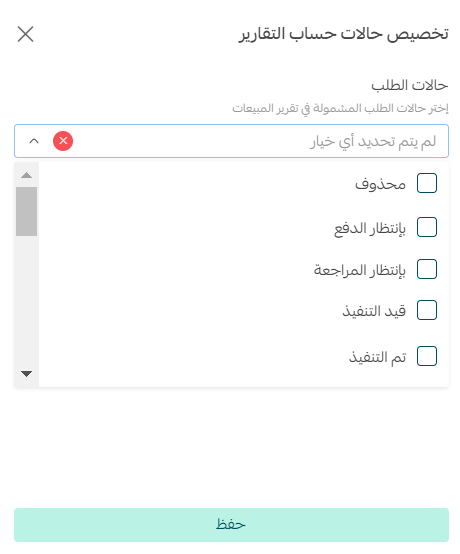
Task: Check the محذوف checkbox
Action: (x=427, y=183)
